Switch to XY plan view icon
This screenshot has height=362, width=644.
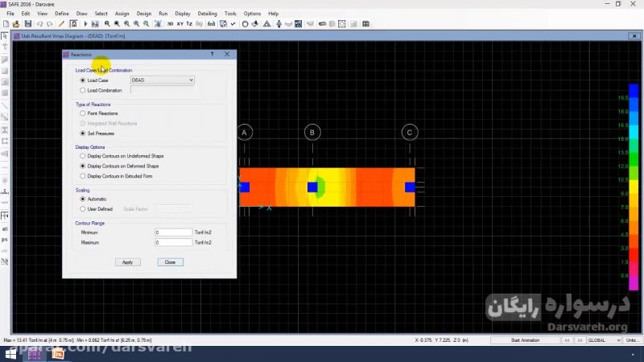click(180, 24)
